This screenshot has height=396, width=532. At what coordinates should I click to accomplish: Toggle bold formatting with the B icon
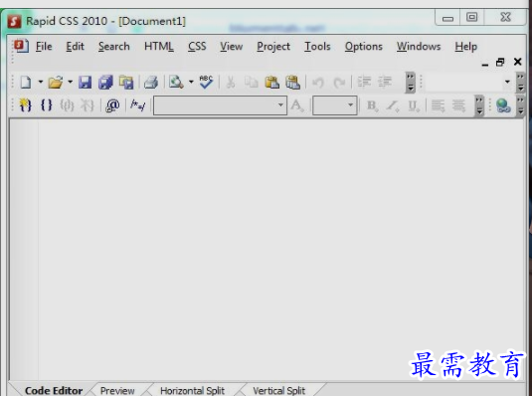click(x=372, y=105)
